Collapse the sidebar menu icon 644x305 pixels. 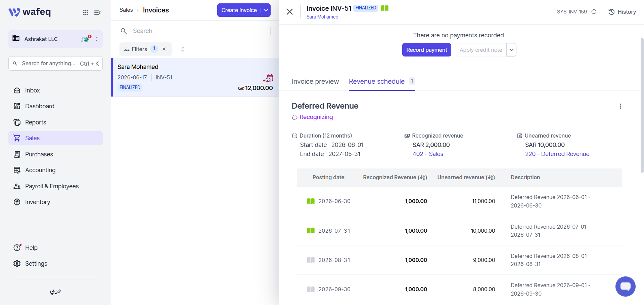(97, 12)
